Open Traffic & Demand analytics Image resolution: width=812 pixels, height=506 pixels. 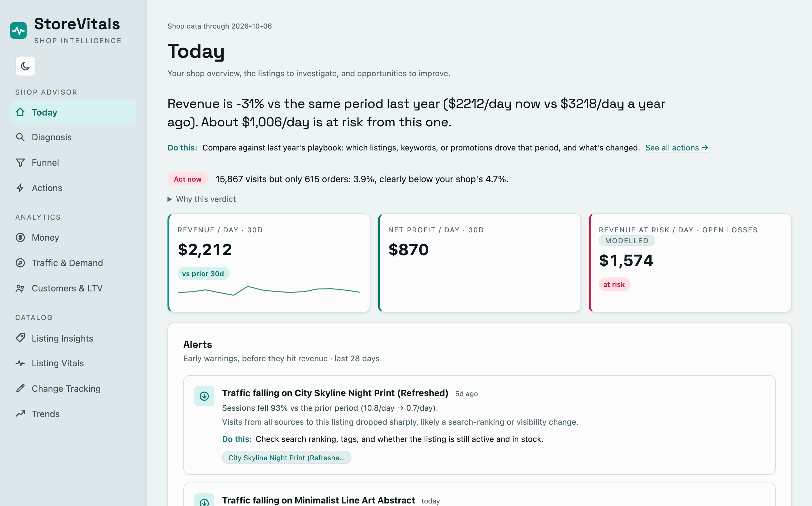(x=73, y=263)
